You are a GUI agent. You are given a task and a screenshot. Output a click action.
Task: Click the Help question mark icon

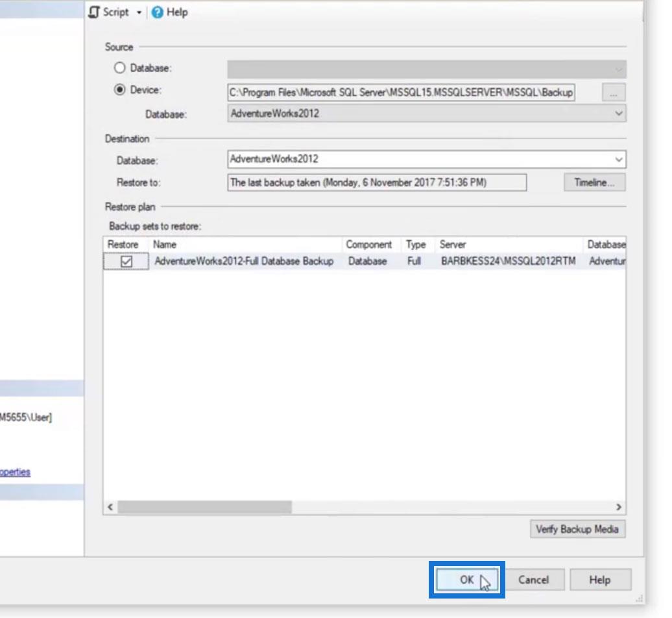point(157,12)
